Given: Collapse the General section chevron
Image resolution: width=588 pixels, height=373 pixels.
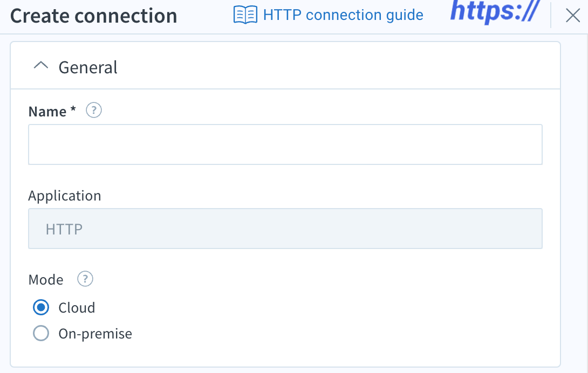Looking at the screenshot, I should [x=41, y=66].
